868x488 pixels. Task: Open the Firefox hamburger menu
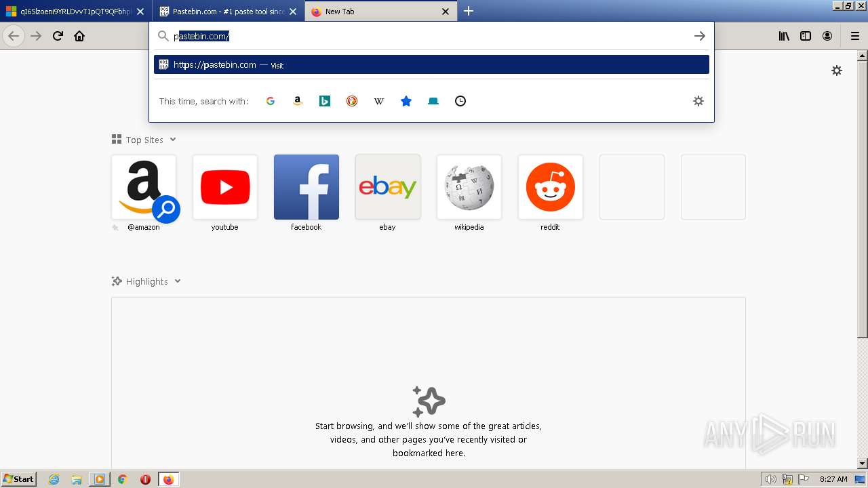point(854,36)
